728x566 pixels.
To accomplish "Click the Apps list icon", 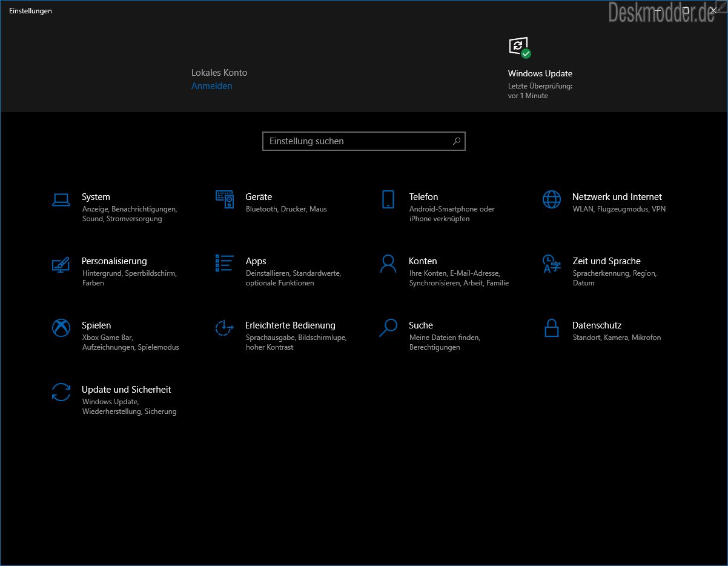I will [x=225, y=263].
